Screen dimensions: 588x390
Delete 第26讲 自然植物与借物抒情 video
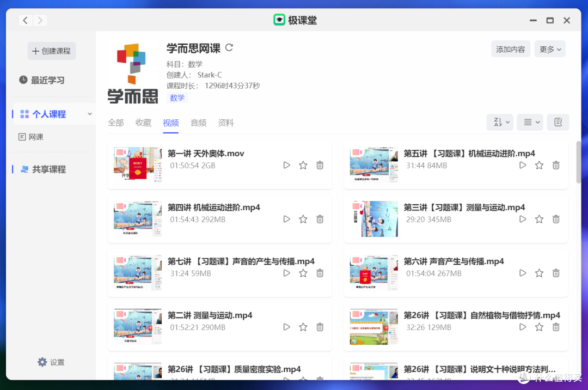[x=556, y=327]
